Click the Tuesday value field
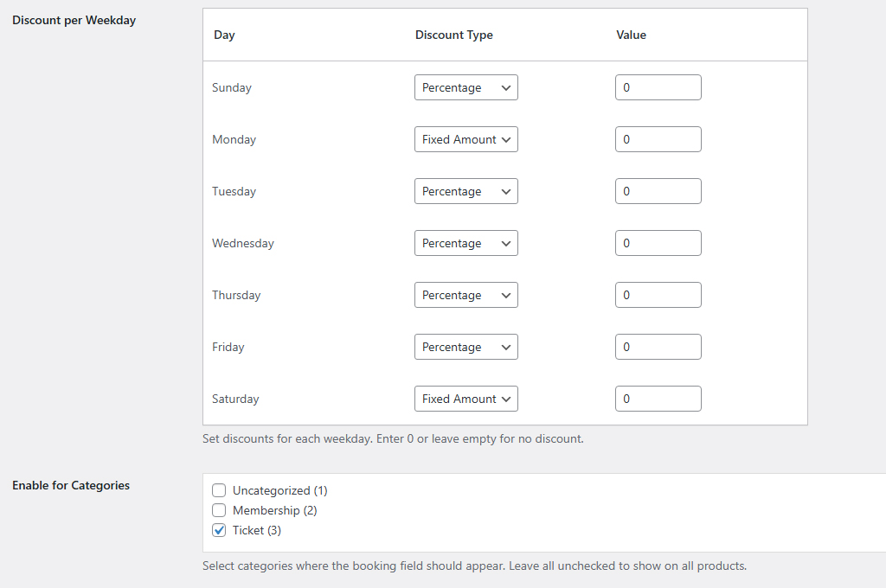 (658, 191)
